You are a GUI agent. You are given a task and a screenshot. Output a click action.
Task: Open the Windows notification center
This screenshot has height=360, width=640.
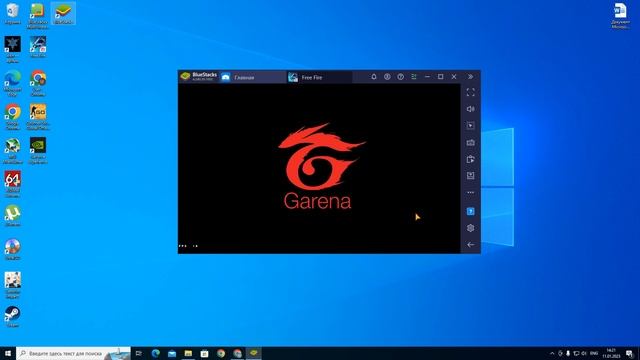[x=630, y=353]
